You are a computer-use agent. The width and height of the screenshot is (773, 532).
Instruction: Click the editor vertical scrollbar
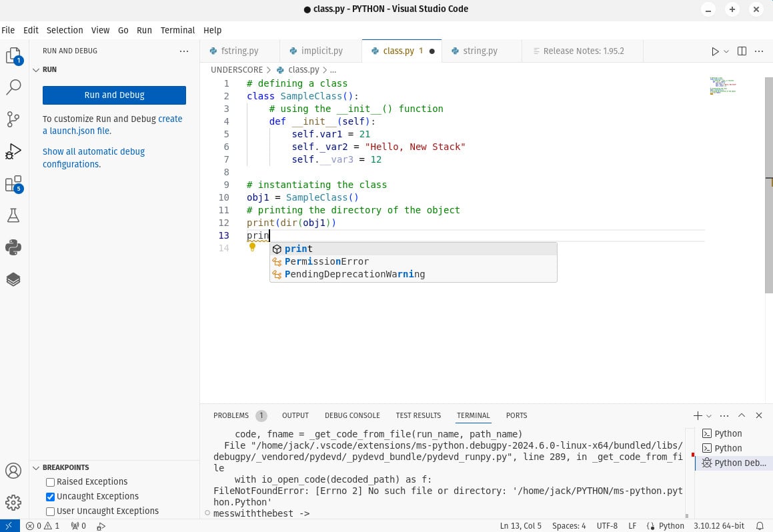(768, 185)
